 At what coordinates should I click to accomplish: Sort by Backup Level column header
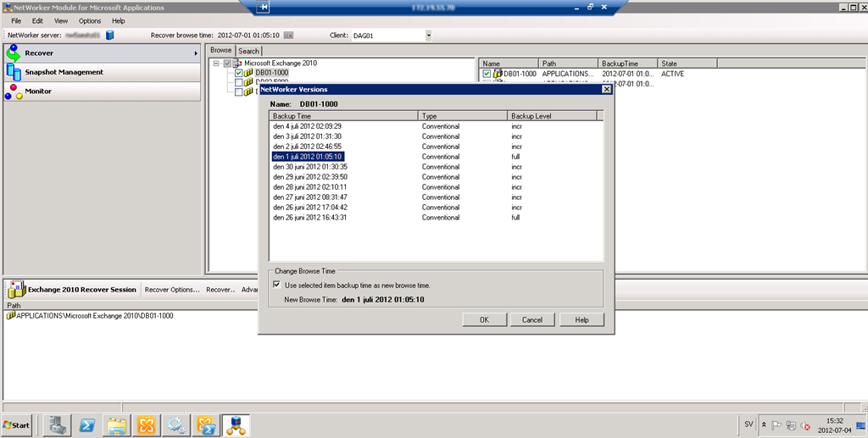click(x=553, y=116)
